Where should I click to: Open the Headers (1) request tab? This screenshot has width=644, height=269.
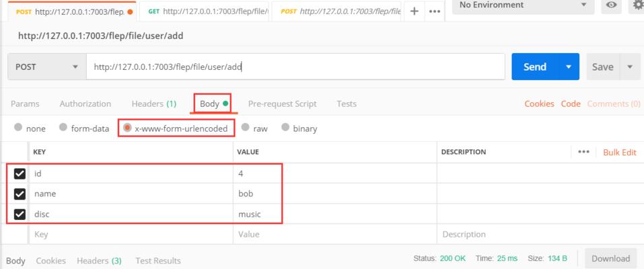coord(154,104)
